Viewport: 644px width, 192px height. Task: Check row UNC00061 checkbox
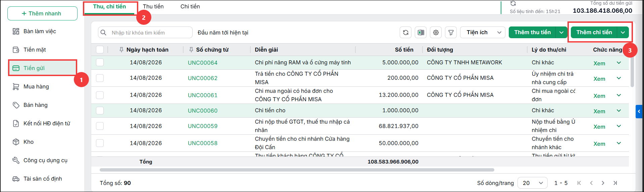point(100,95)
